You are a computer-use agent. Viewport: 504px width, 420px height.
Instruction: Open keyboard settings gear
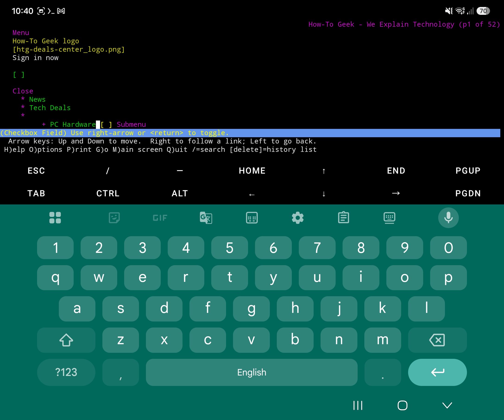coord(298,218)
